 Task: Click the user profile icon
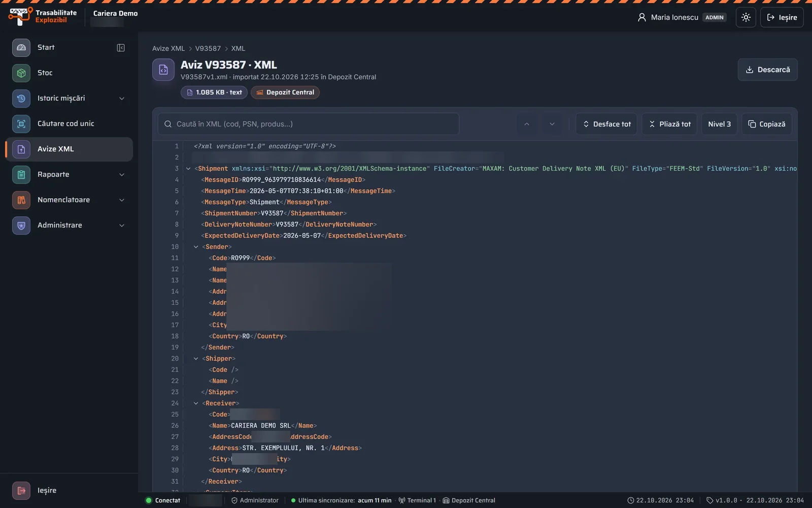pos(642,17)
